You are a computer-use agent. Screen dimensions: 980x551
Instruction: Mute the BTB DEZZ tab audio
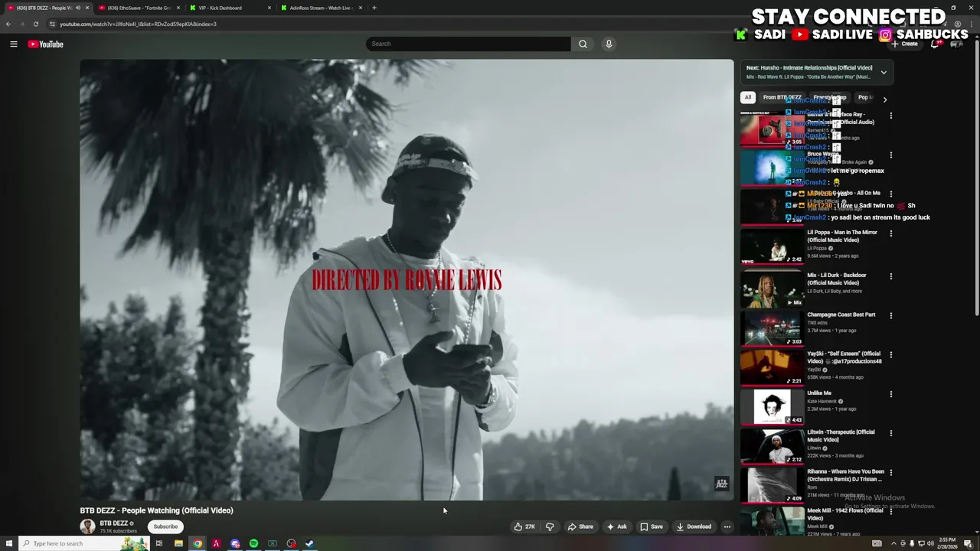(x=77, y=8)
